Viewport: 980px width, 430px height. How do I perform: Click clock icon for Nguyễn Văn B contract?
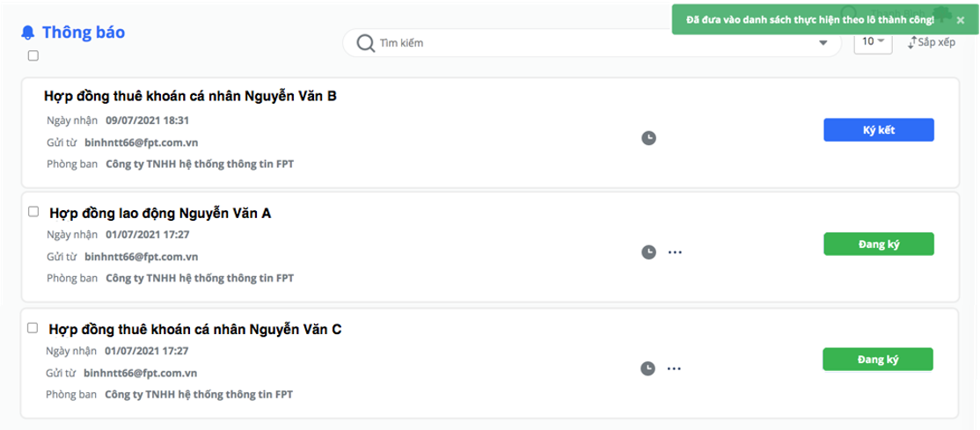648,137
